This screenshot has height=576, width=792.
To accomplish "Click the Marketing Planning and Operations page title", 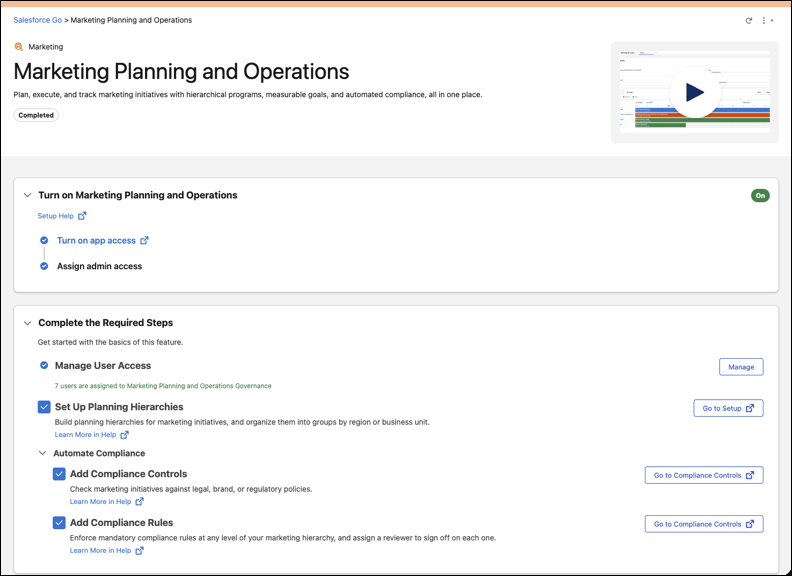I will pyautogui.click(x=181, y=71).
